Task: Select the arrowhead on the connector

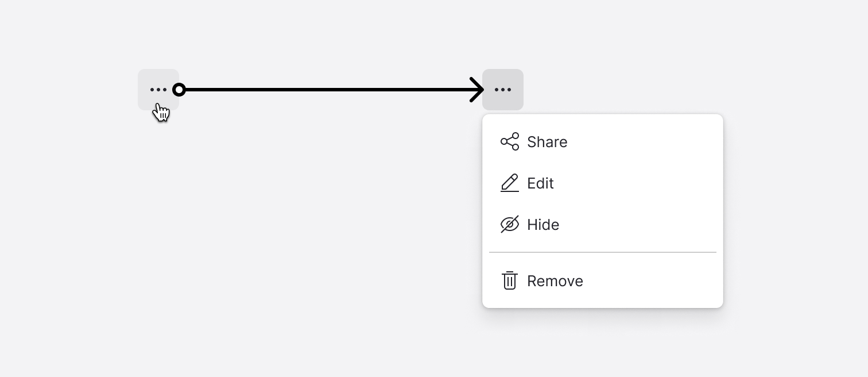Action: (475, 89)
